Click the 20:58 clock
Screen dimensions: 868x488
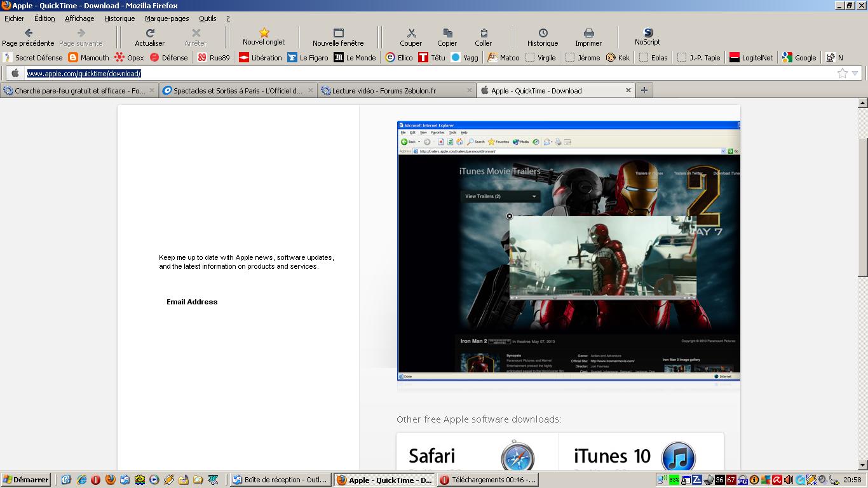click(852, 480)
